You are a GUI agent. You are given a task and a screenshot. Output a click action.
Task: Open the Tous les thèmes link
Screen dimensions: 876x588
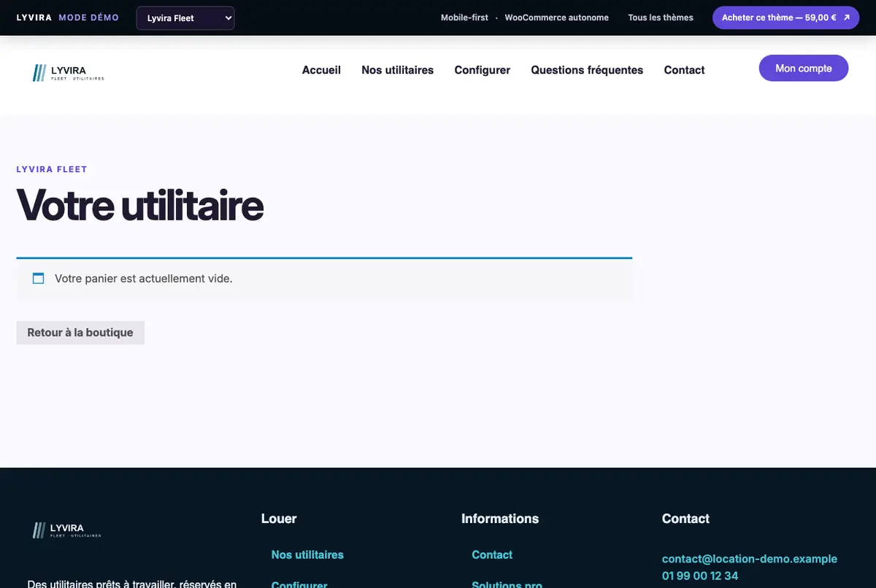661,18
